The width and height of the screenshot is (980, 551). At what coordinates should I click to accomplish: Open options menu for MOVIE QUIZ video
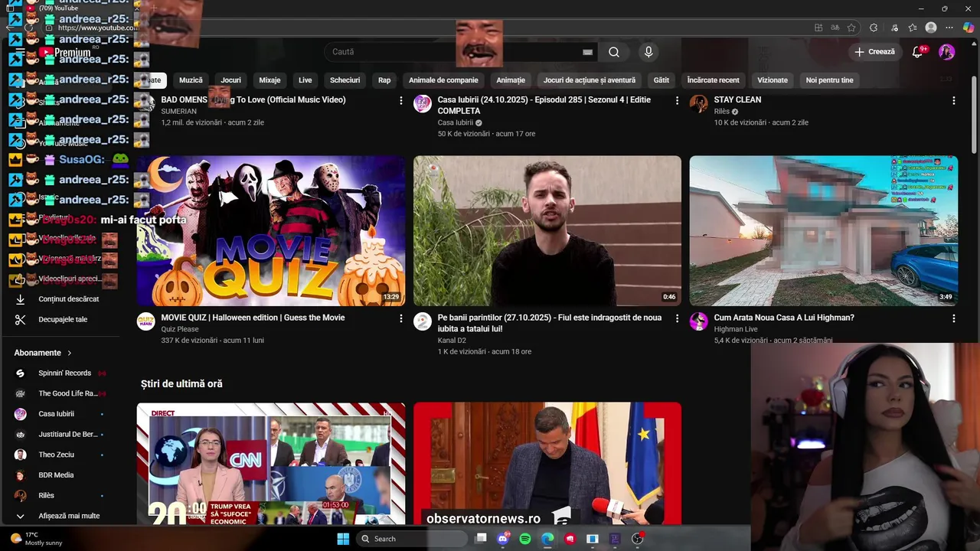coord(400,318)
